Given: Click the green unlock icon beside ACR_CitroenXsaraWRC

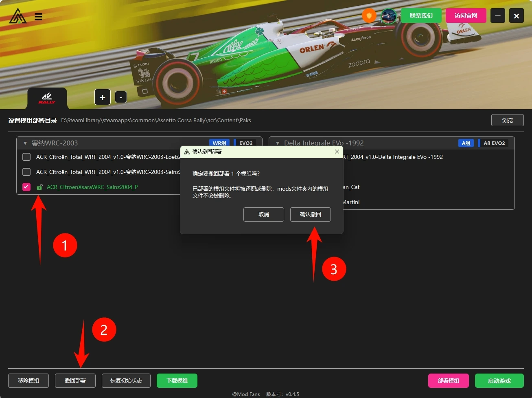Looking at the screenshot, I should pos(39,187).
